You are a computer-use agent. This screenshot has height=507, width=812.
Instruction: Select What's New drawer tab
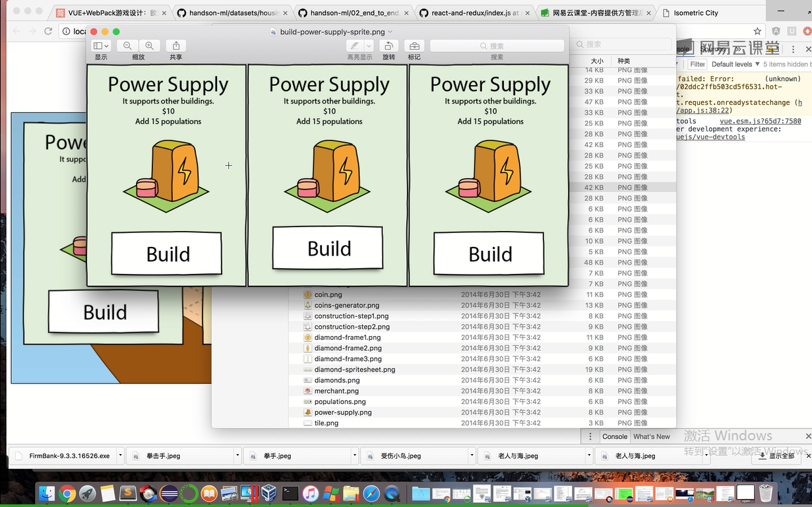click(x=652, y=436)
